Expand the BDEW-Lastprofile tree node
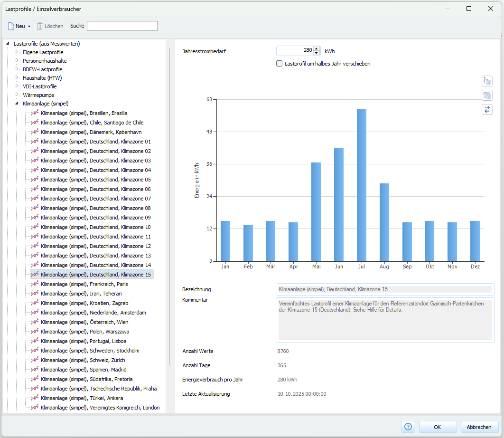The height and width of the screenshot is (438, 504). coord(17,69)
